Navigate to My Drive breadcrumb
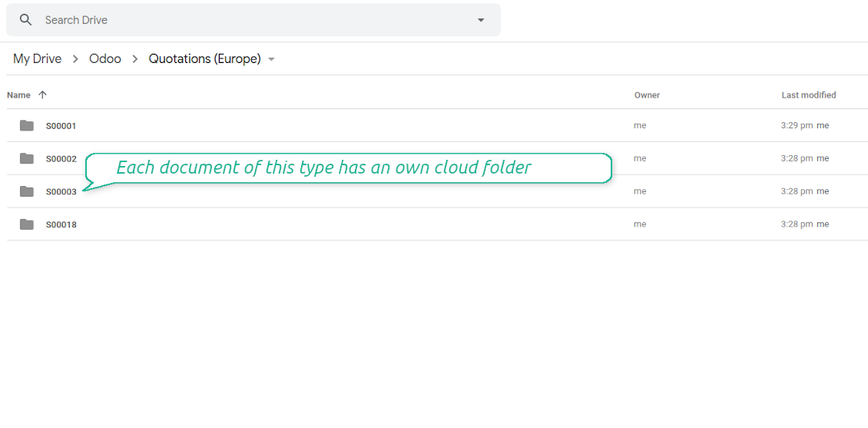Screen dimensions: 868x428 37,58
